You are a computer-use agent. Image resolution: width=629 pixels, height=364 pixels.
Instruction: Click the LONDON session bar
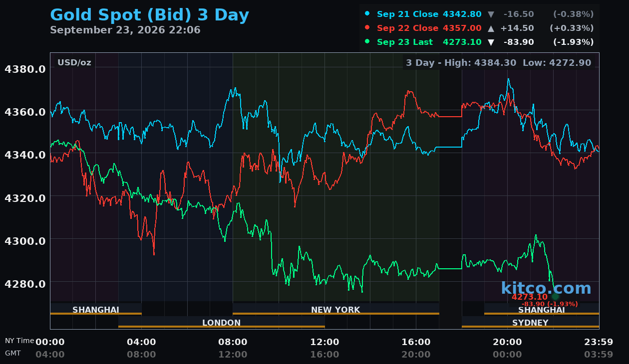pos(222,323)
